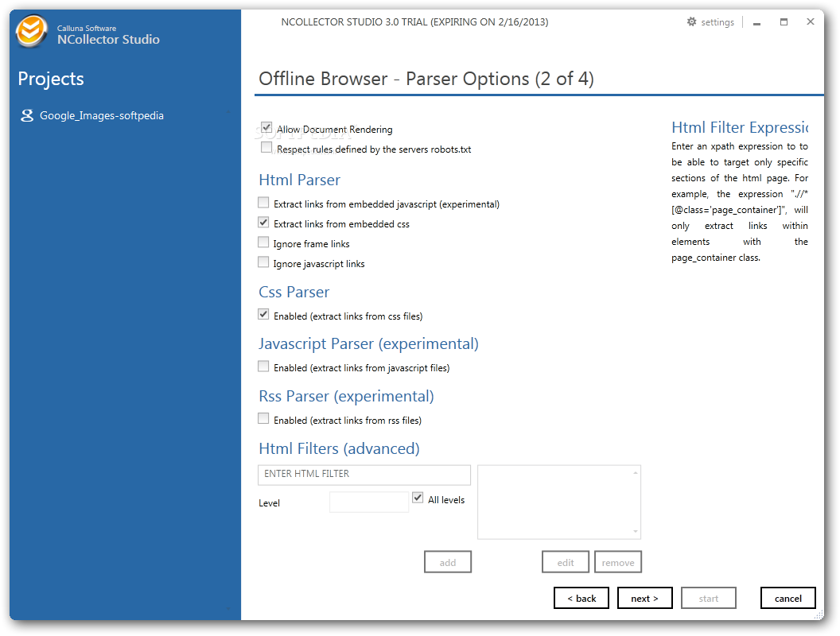Click the Level input box
This screenshot has height=636, width=840.
369,502
